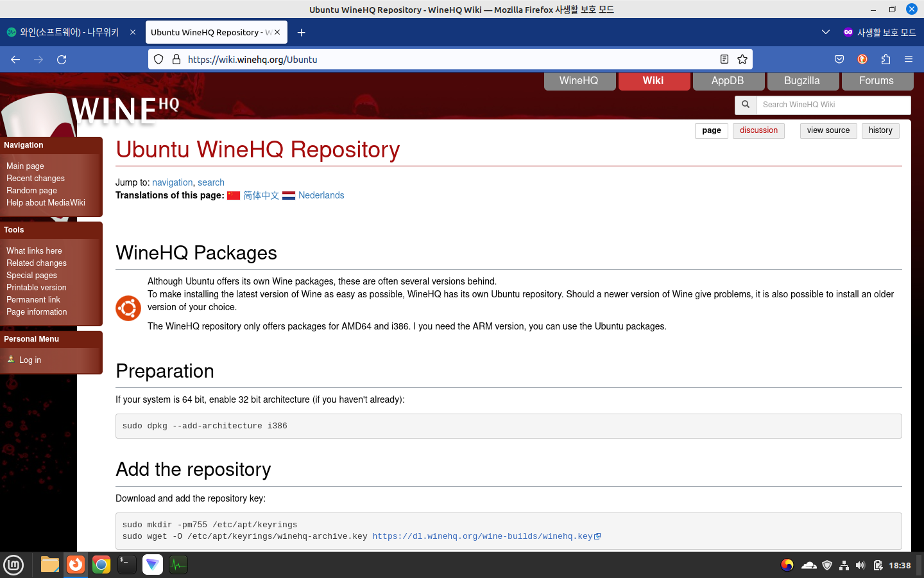Image resolution: width=924 pixels, height=578 pixels.
Task: Open Special pages link
Action: [x=31, y=275]
